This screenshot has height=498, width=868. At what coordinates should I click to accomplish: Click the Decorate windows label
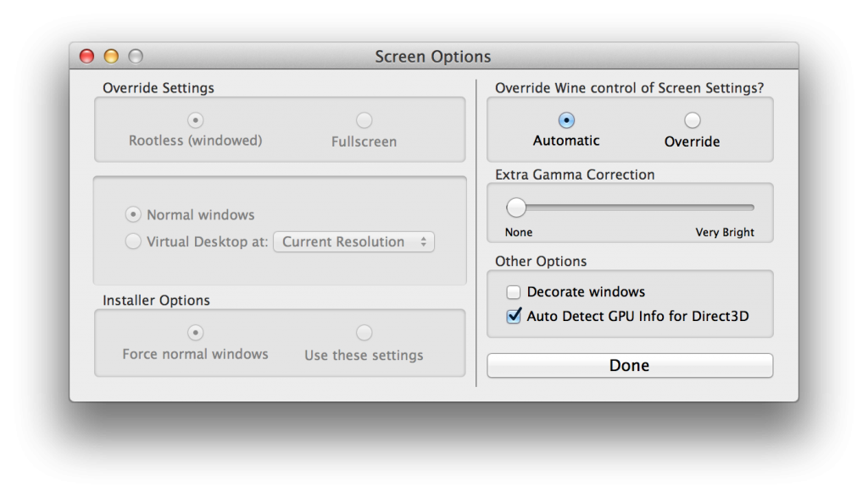586,292
